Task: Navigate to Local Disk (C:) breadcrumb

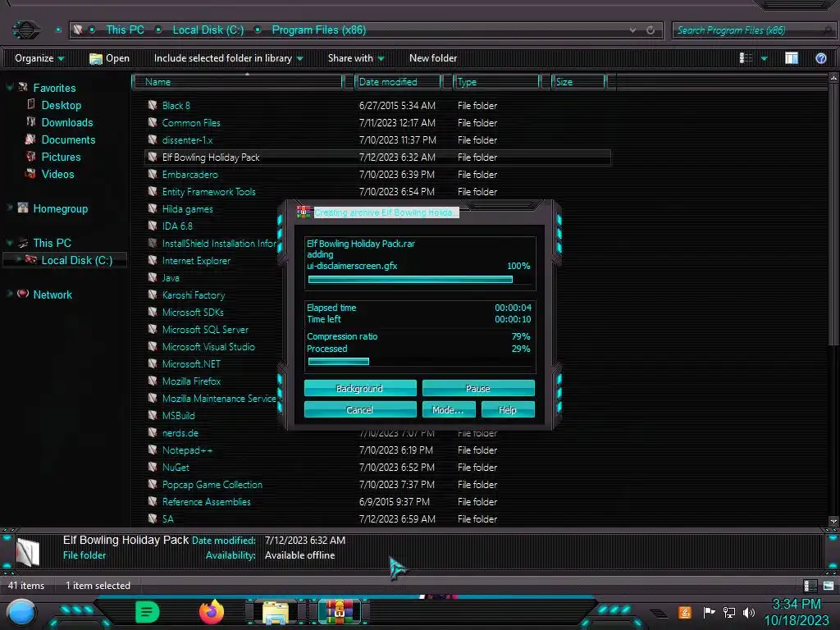Action: point(208,30)
